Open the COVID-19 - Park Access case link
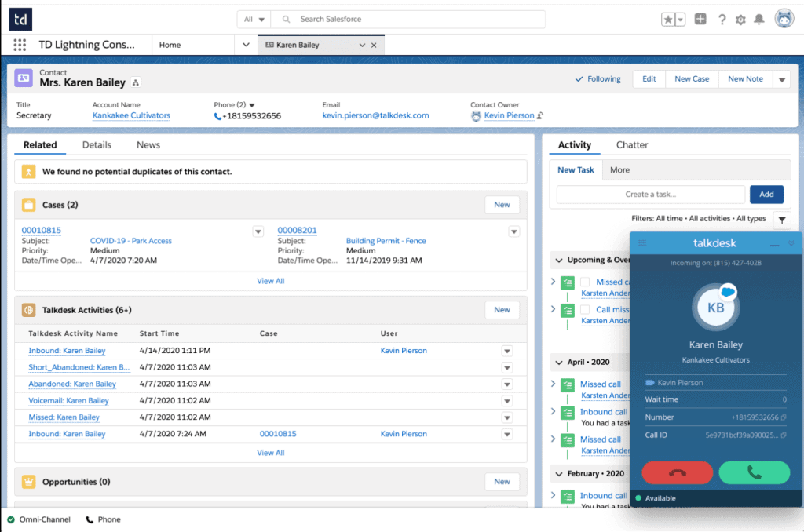This screenshot has width=804, height=532. (131, 241)
